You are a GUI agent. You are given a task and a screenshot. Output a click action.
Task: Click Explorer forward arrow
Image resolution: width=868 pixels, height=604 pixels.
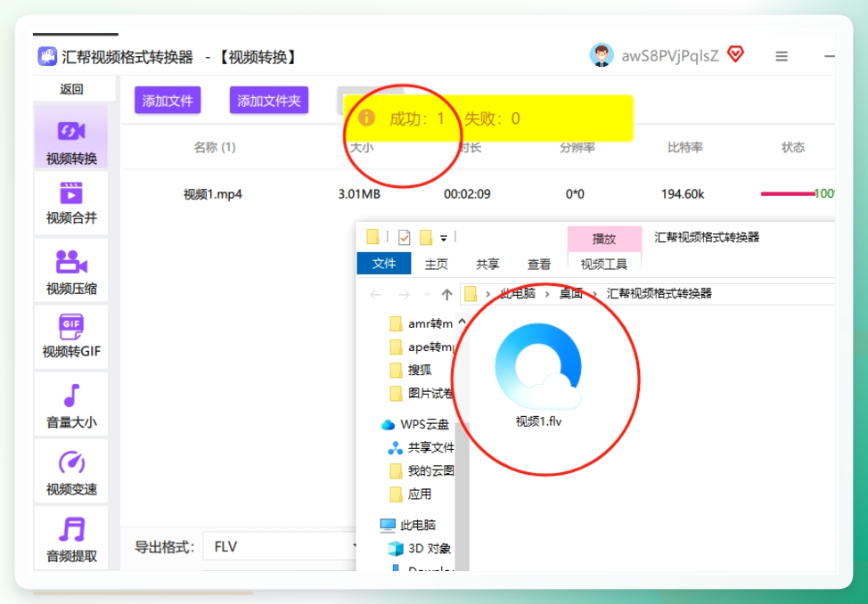pyautogui.click(x=404, y=295)
